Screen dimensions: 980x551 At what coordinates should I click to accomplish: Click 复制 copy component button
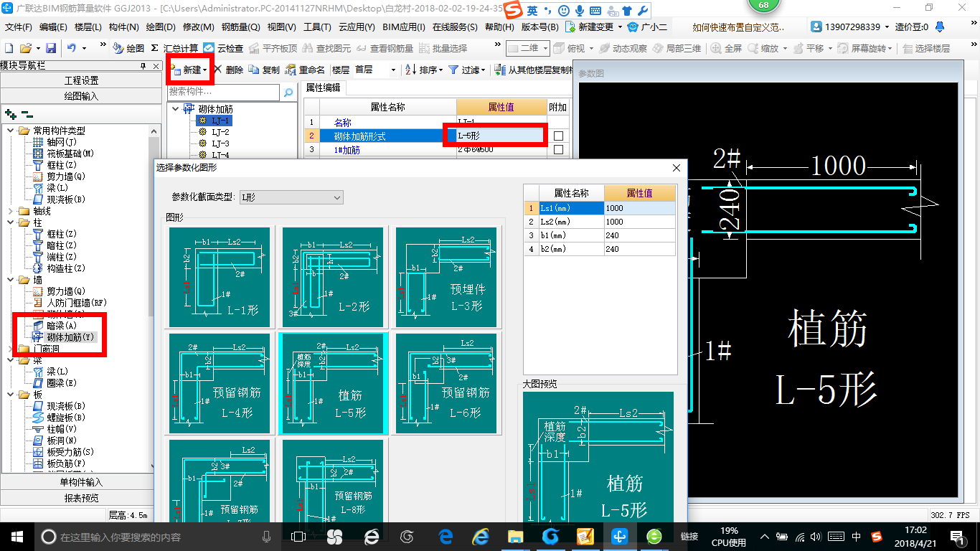[x=265, y=70]
